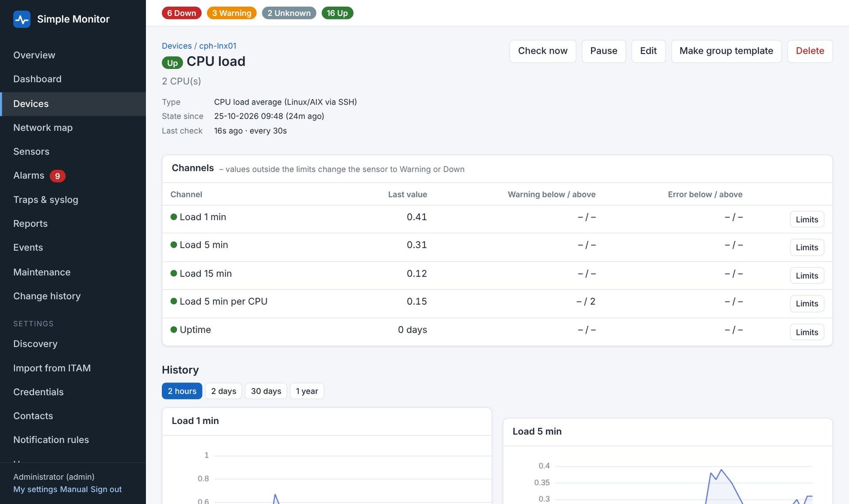This screenshot has height=504, width=849.
Task: Switch history to 30 days
Action: coord(266,391)
